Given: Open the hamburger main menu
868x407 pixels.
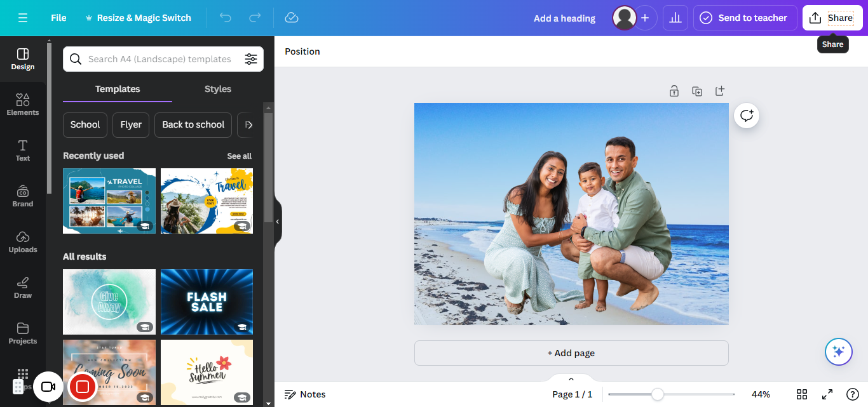Looking at the screenshot, I should [23, 18].
